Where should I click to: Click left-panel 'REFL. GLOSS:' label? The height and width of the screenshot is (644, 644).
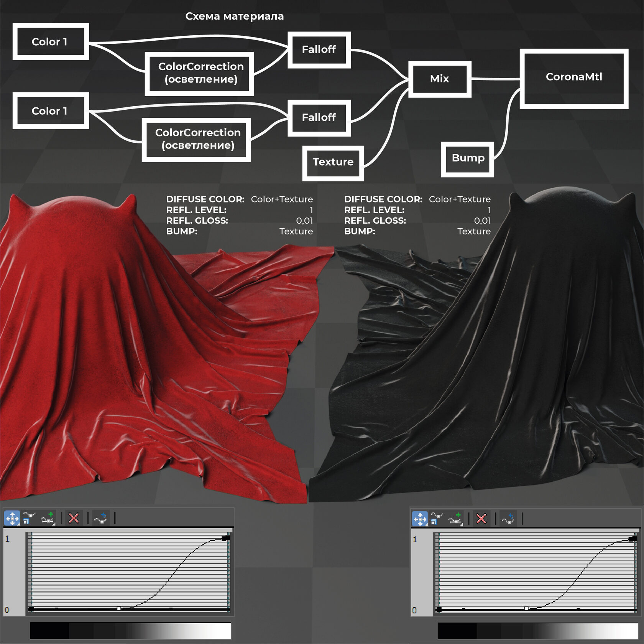pos(197,221)
